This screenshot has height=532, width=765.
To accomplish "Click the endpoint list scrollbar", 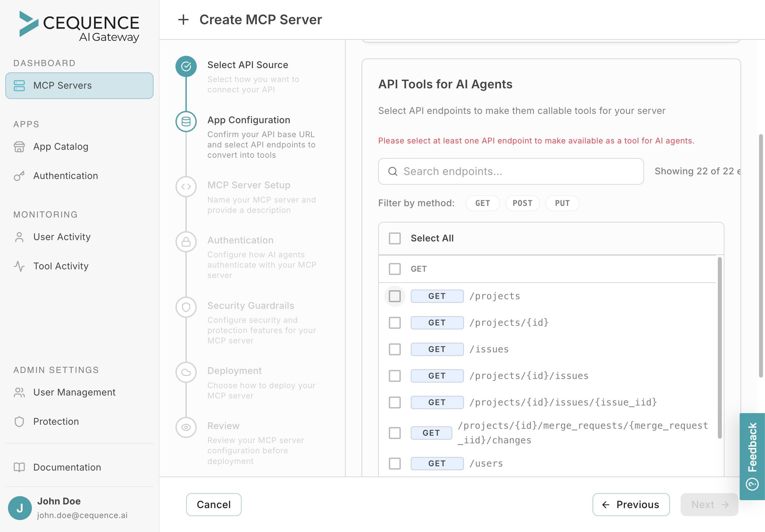I will [x=719, y=347].
